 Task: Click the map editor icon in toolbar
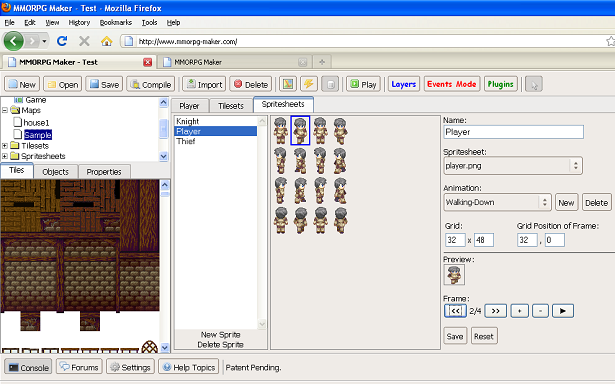288,84
